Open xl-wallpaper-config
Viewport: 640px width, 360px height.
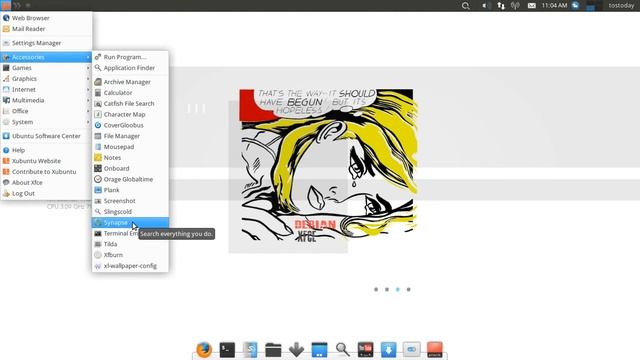[130, 266]
